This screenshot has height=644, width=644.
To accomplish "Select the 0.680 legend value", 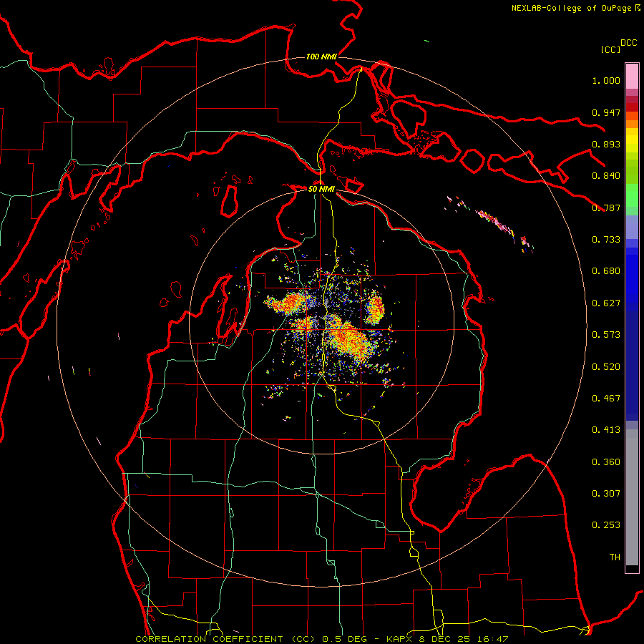I will (x=606, y=271).
